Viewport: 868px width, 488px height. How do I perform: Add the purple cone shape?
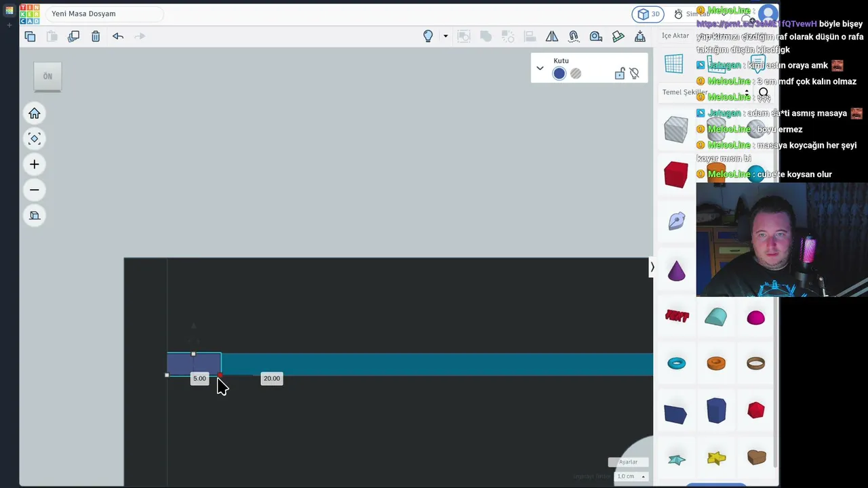tap(677, 271)
